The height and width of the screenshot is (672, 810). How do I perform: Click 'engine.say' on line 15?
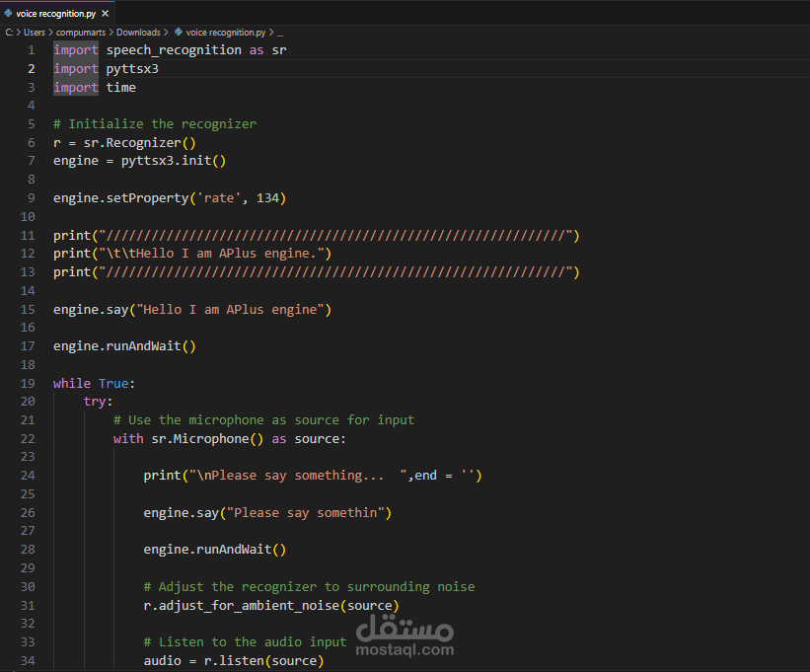point(91,310)
